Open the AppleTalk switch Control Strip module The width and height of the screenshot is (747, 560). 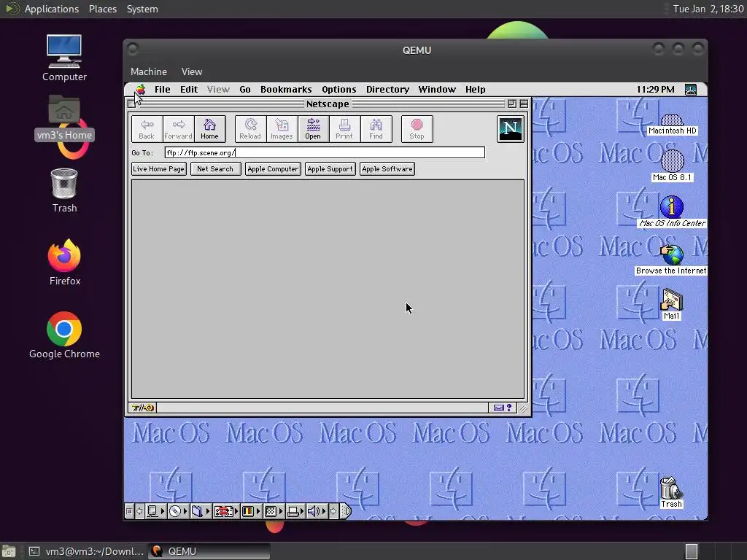(x=156, y=511)
